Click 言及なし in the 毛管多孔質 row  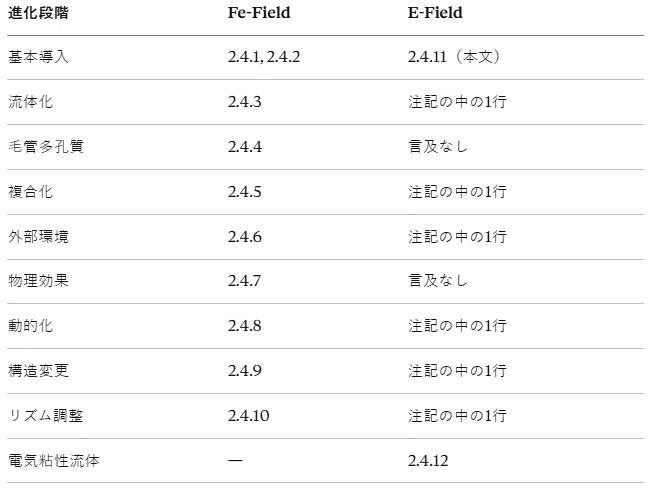coord(438,147)
